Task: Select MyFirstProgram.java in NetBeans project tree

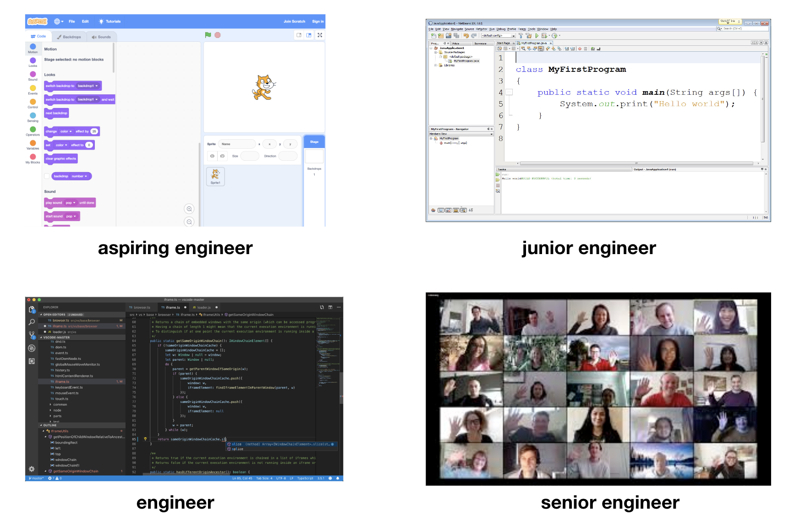Action: tap(464, 61)
